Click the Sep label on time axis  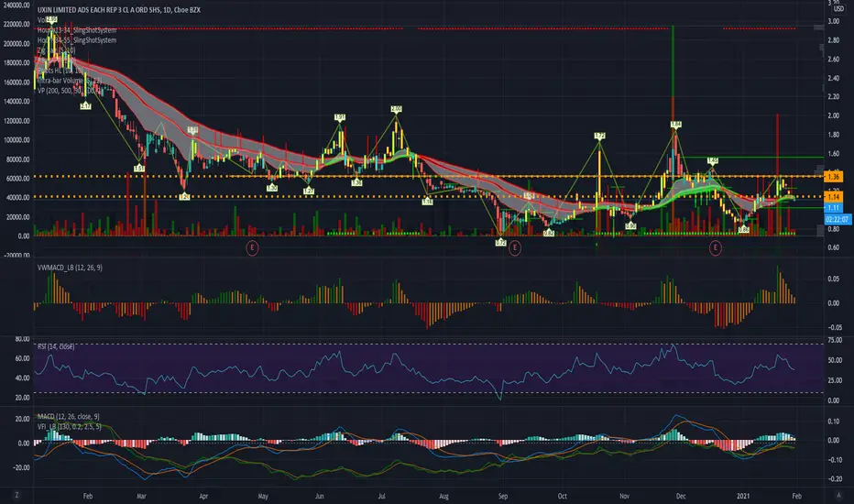503,497
